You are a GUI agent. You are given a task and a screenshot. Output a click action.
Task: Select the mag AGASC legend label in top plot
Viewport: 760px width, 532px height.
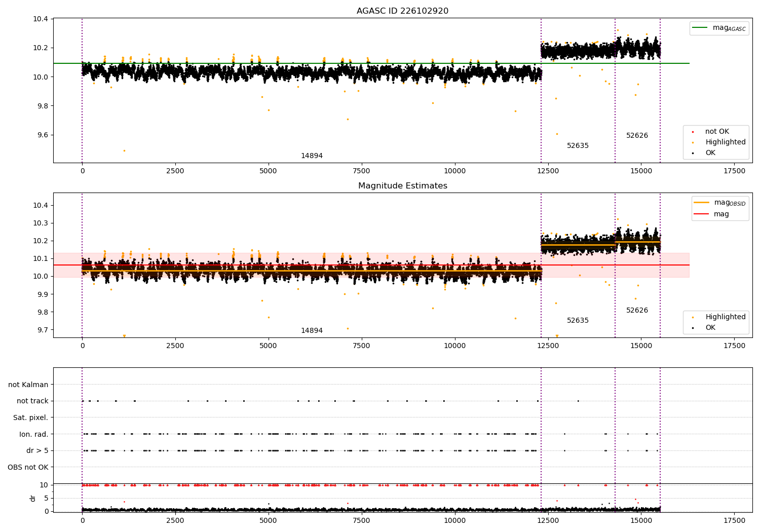pyautogui.click(x=729, y=28)
